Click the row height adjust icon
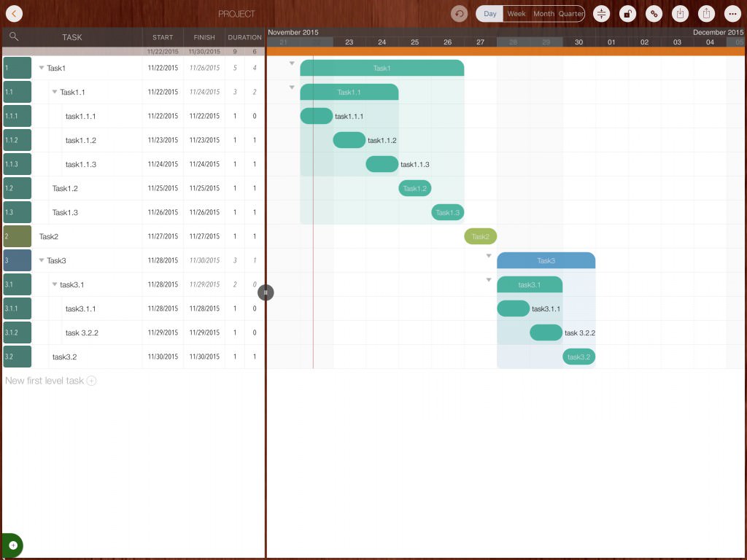 601,14
